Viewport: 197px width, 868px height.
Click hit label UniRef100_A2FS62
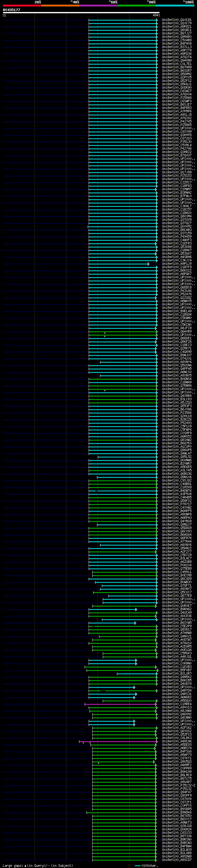click(176, 728)
